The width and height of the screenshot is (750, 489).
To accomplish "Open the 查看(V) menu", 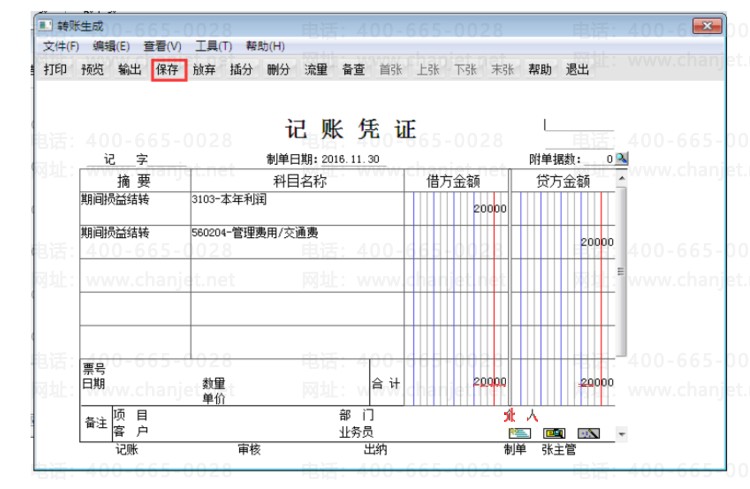I will 162,46.
